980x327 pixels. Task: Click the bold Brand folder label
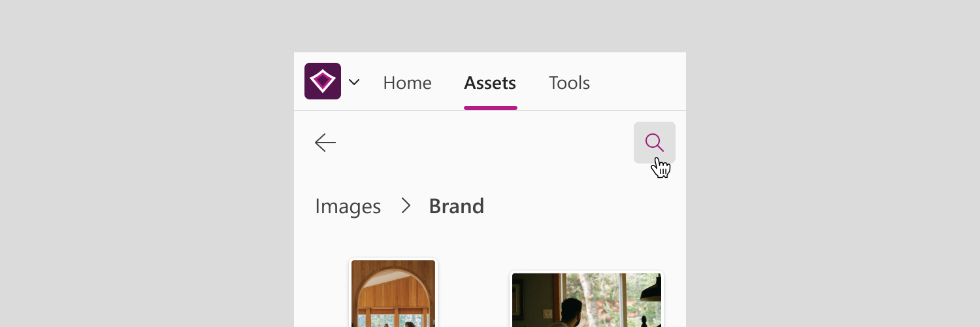[457, 206]
